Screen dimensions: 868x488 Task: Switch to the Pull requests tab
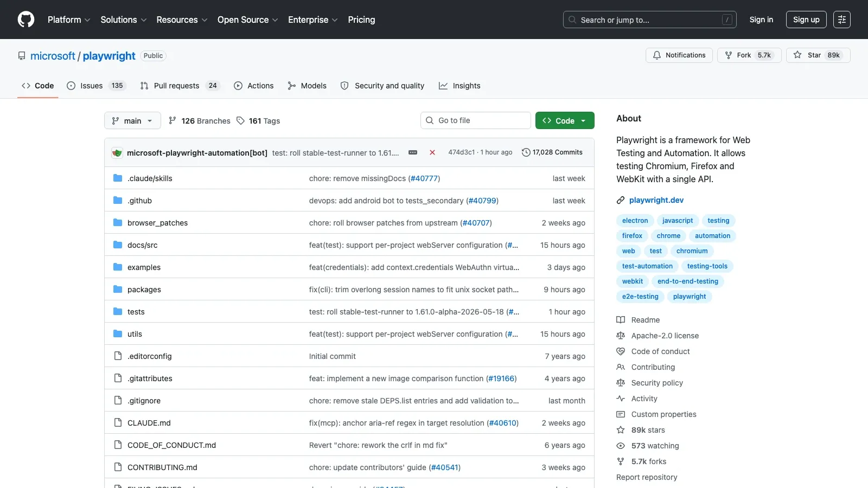pos(180,86)
